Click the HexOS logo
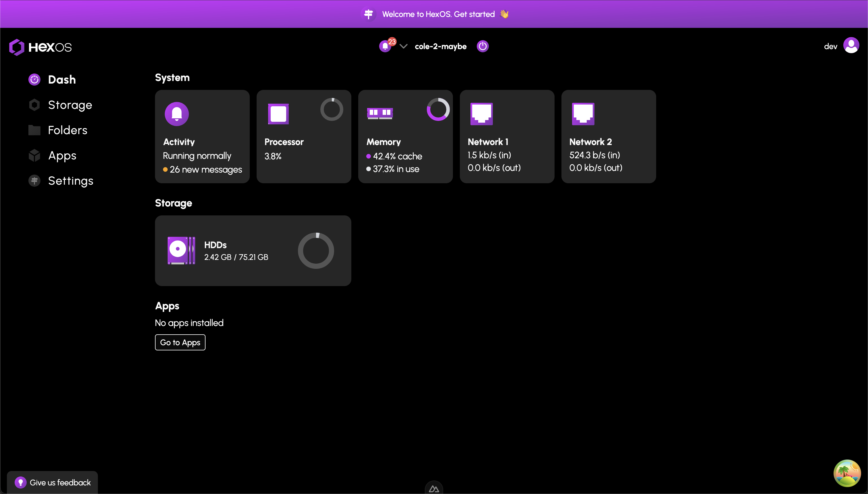 click(40, 47)
